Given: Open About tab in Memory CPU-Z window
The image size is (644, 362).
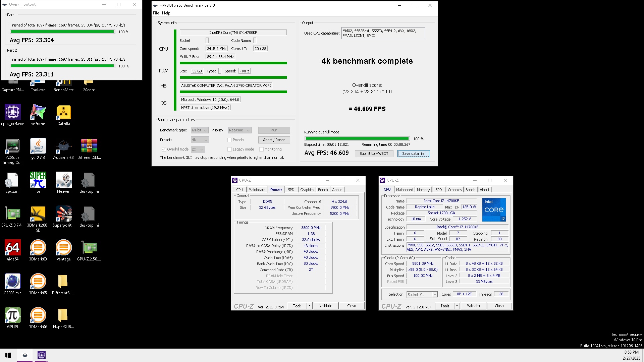Looking at the screenshot, I should click(337, 190).
